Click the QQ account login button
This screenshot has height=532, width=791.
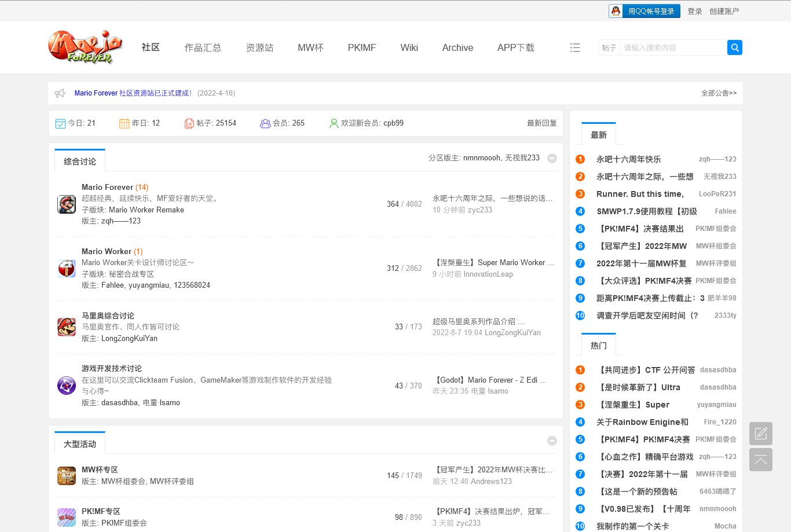tap(644, 11)
